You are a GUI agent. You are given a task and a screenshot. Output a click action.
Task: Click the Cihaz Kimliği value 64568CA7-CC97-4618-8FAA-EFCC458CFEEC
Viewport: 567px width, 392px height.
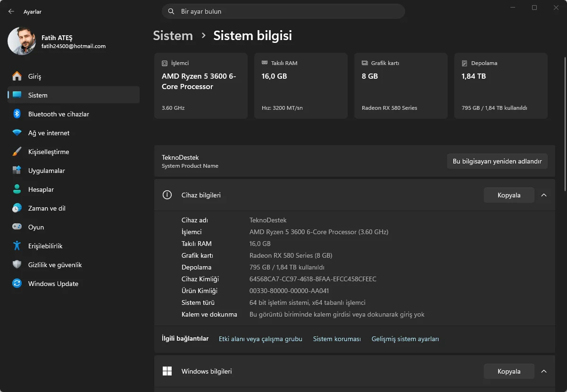313,279
